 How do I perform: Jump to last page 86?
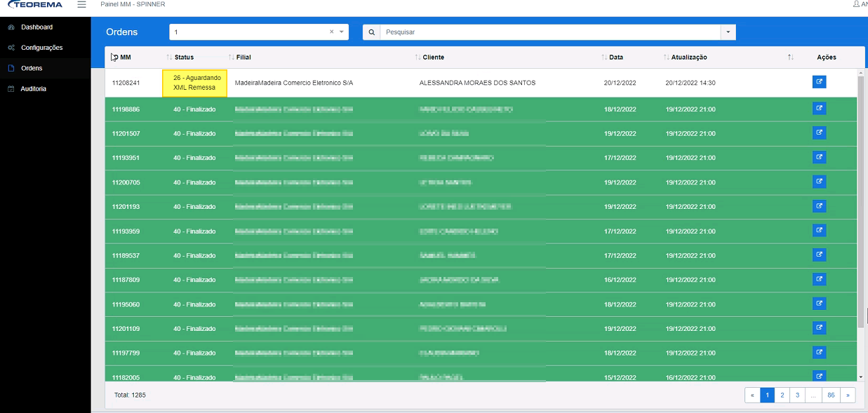click(x=831, y=395)
